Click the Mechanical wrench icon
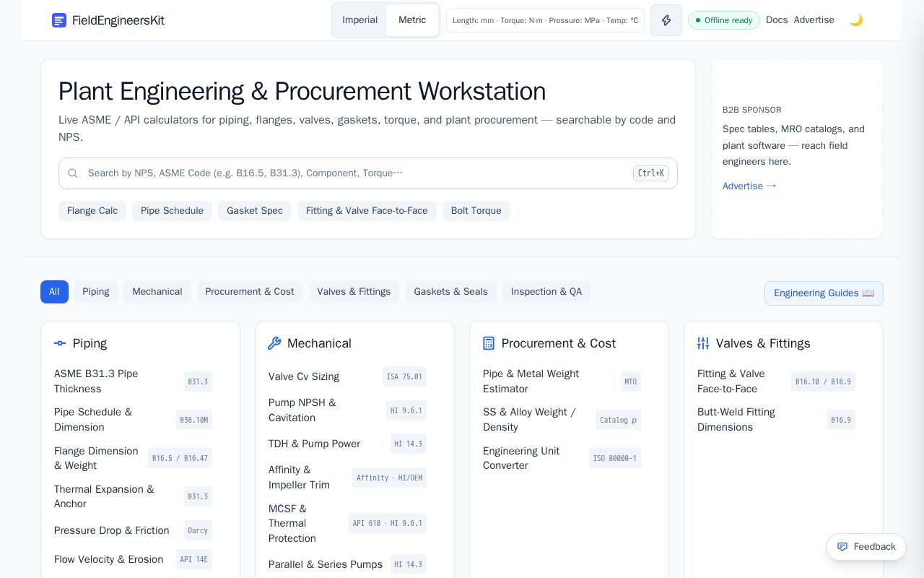 [x=274, y=343]
